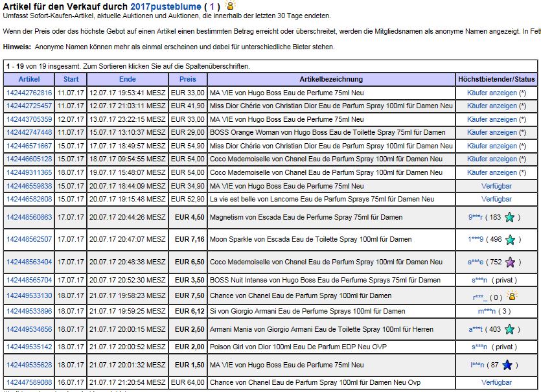Open item number 142447589088

tap(29, 383)
